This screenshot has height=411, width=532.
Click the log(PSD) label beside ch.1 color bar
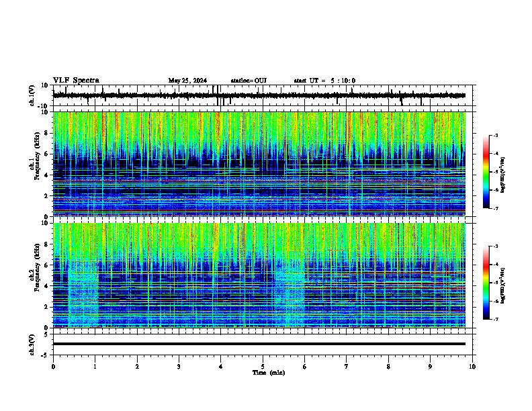503,175
